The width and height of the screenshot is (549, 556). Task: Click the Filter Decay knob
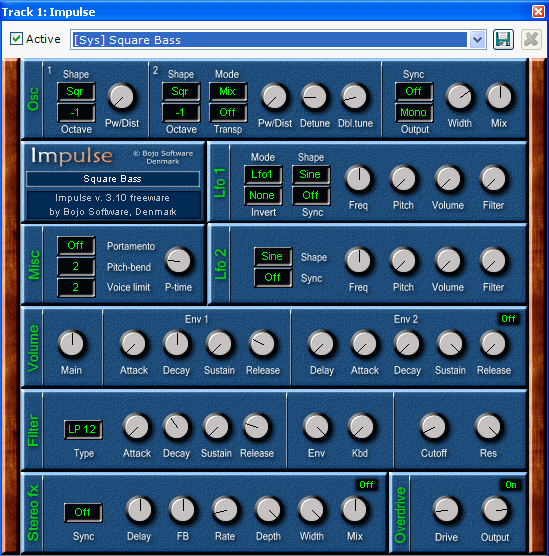coord(177,427)
